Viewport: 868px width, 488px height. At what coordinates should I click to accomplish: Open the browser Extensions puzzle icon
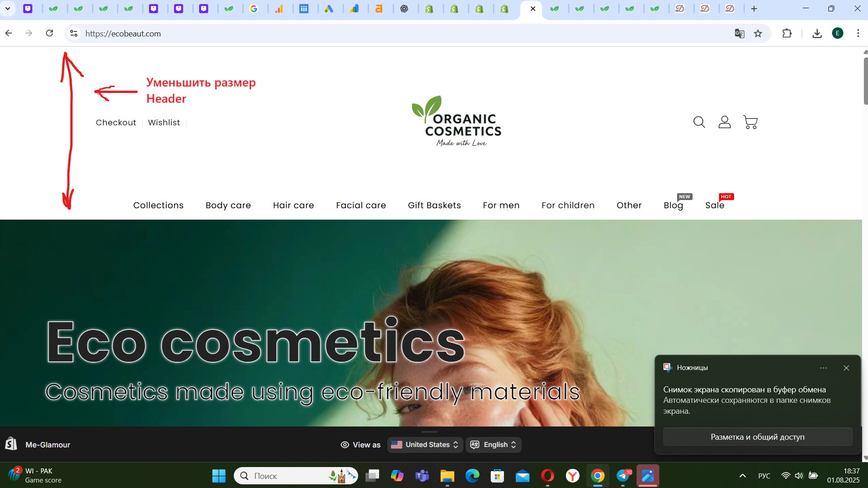coord(787,33)
